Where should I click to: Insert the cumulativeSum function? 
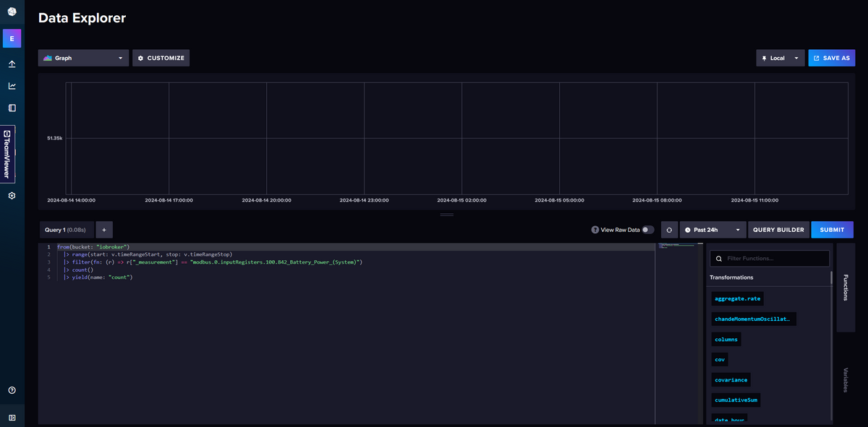(736, 400)
